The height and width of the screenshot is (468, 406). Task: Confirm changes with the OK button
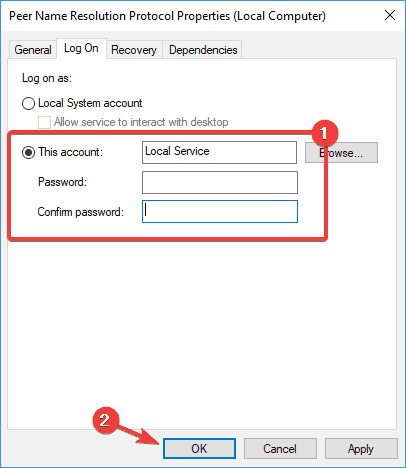(199, 448)
